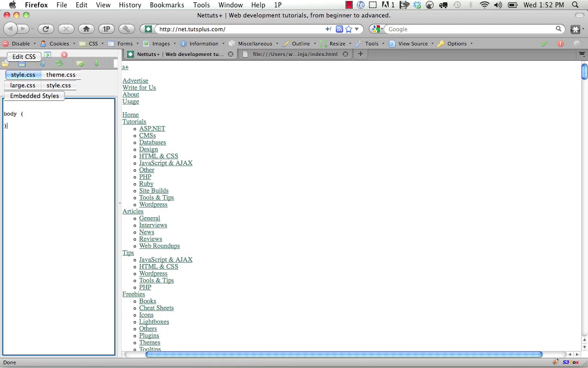
Task: Click the search magnifier in Google box
Action: (559, 29)
